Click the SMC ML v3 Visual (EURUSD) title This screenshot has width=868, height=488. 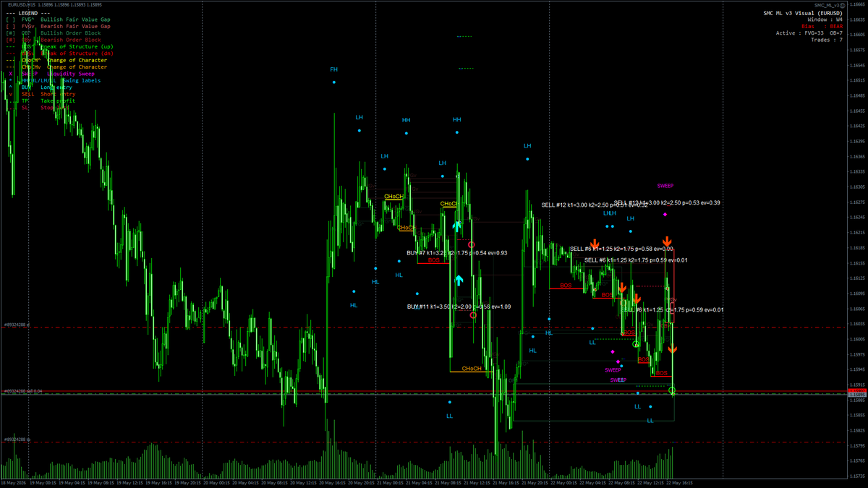803,13
